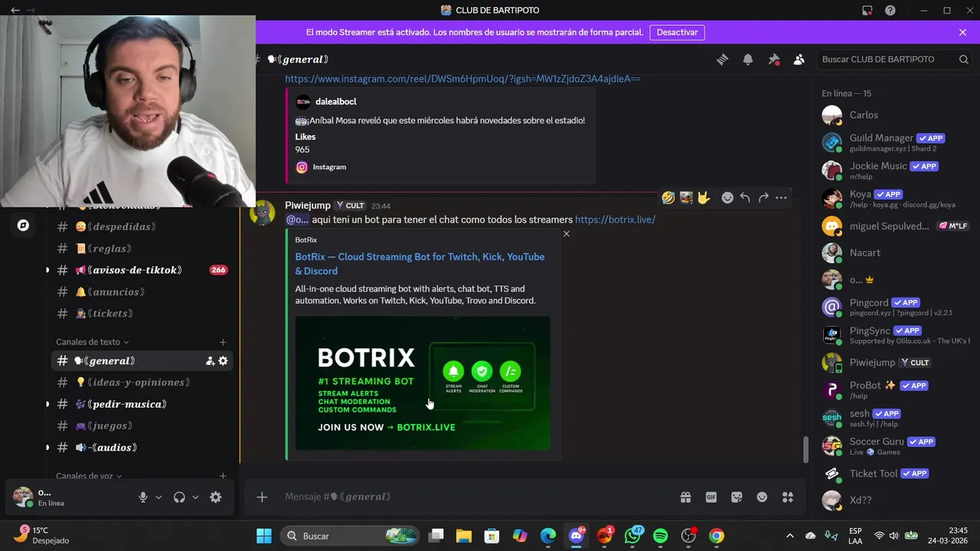Collapse the Canales de voz category
980x551 pixels.
pyautogui.click(x=89, y=476)
